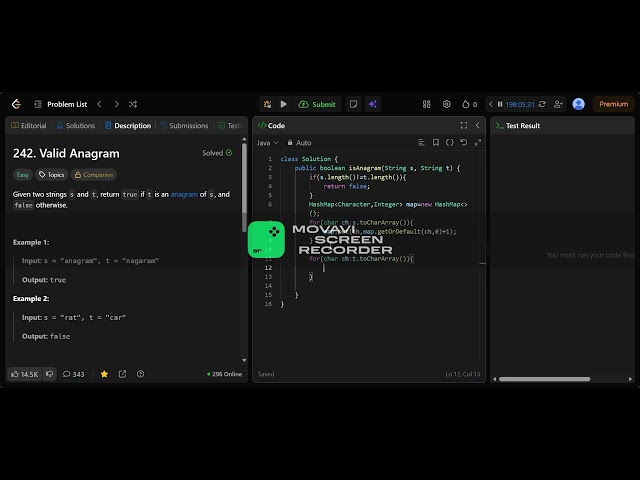Image resolution: width=640 pixels, height=480 pixels.
Task: Click line number 16 in the gutter
Action: [x=268, y=304]
